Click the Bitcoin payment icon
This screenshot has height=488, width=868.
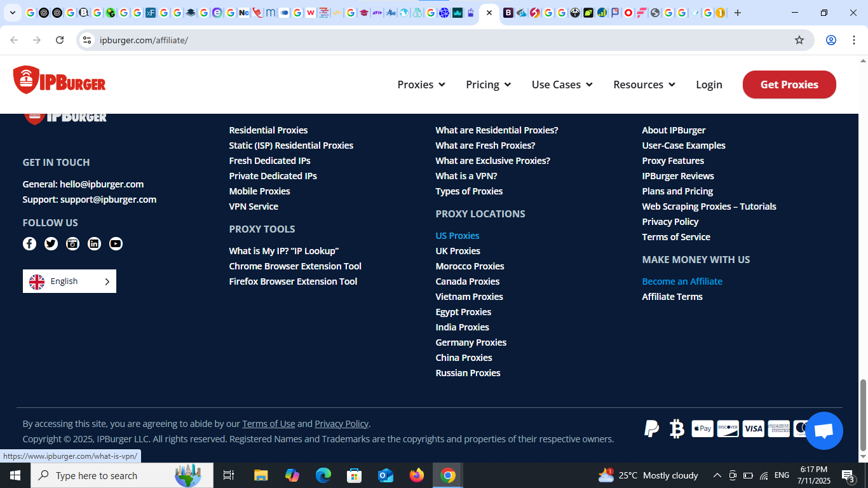(x=677, y=429)
